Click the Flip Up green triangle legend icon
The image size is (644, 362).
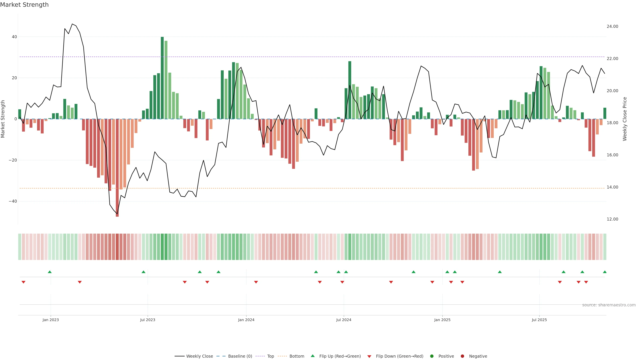pos(312,356)
